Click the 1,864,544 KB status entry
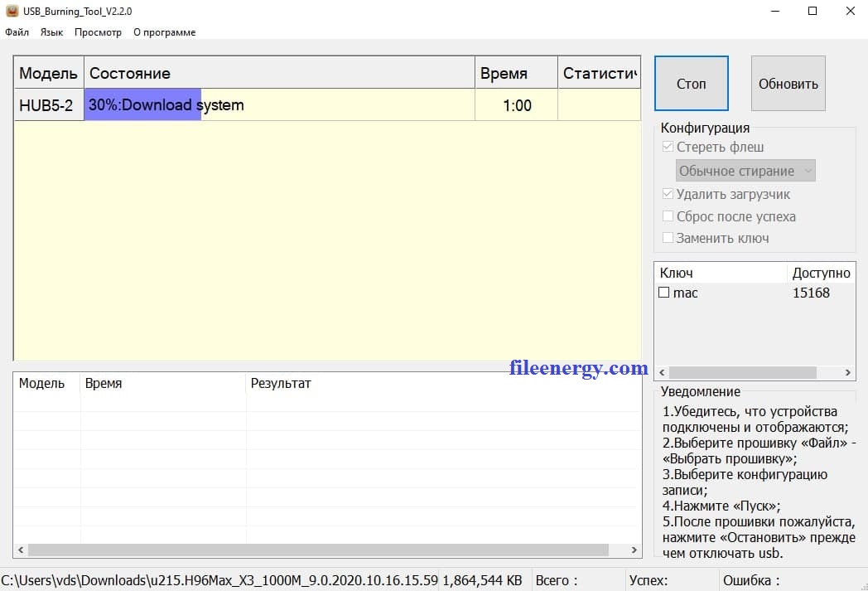 coord(482,580)
